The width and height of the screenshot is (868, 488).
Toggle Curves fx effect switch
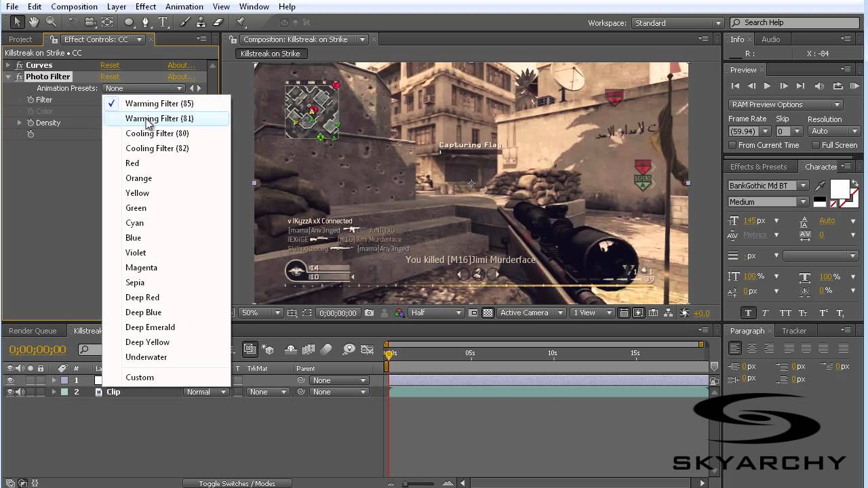[19, 65]
